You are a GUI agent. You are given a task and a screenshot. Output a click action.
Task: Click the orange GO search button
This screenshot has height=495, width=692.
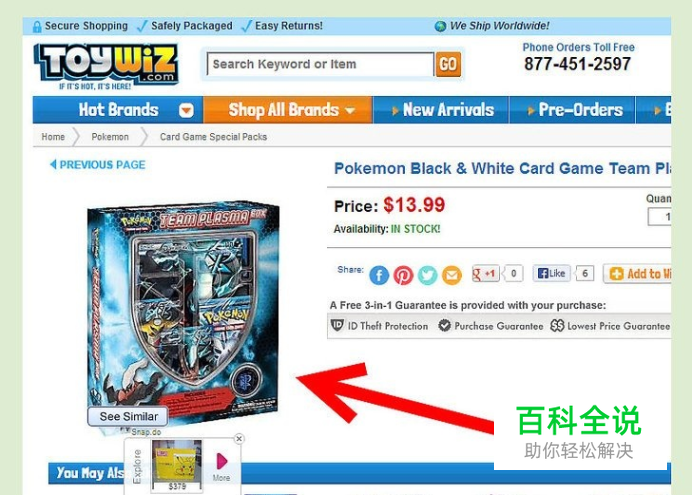point(448,64)
